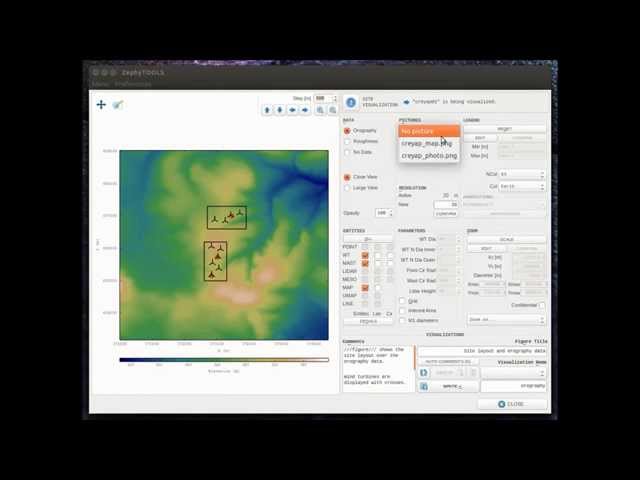Toggle the WT entity checkbox

(365, 255)
